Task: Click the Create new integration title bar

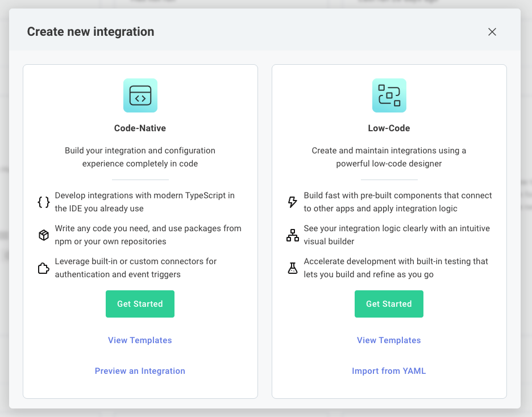Action: coord(91,31)
